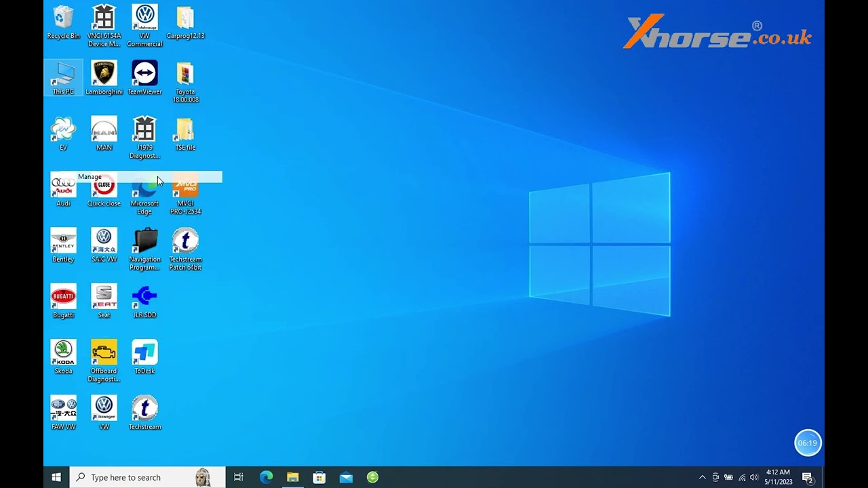868x488 pixels.
Task: Open the Recycle Bin desktop icon
Action: pos(63,22)
